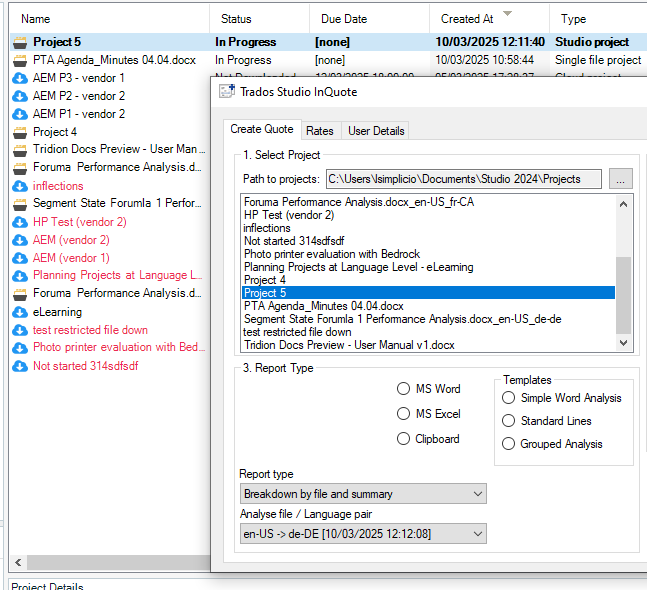Click Created At column sort arrow
The height and width of the screenshot is (590, 647).
[x=508, y=14]
